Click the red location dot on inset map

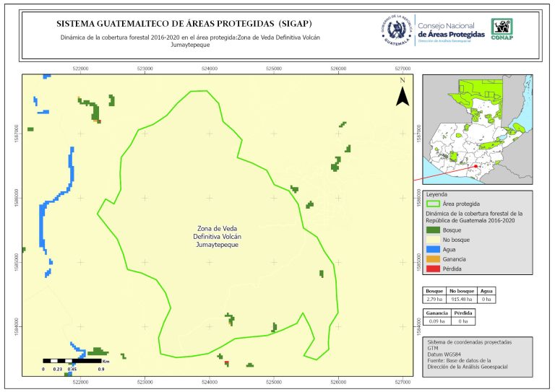click(476, 167)
